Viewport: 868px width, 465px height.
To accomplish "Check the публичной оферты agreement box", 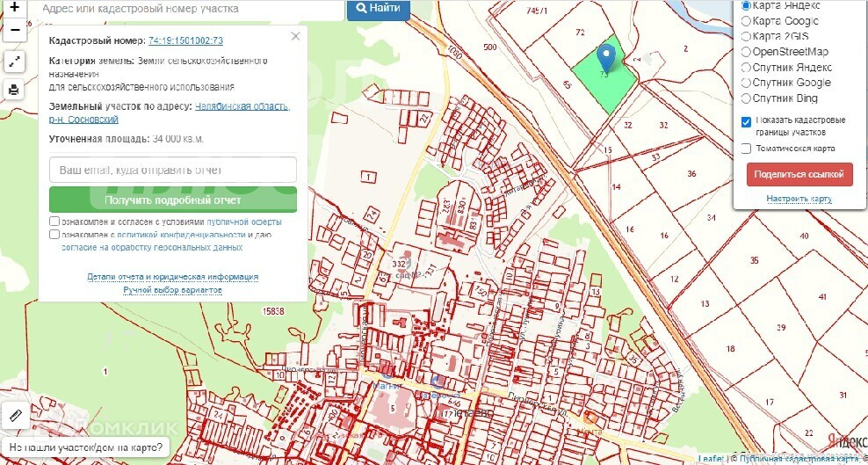I will pos(54,222).
